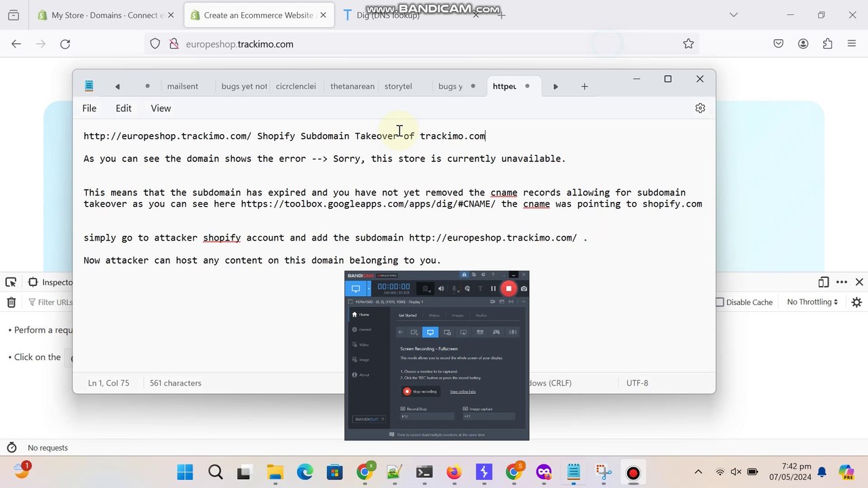Viewport: 868px width, 488px height.
Task: Activate DevTools element picker icon
Action: tap(11, 283)
